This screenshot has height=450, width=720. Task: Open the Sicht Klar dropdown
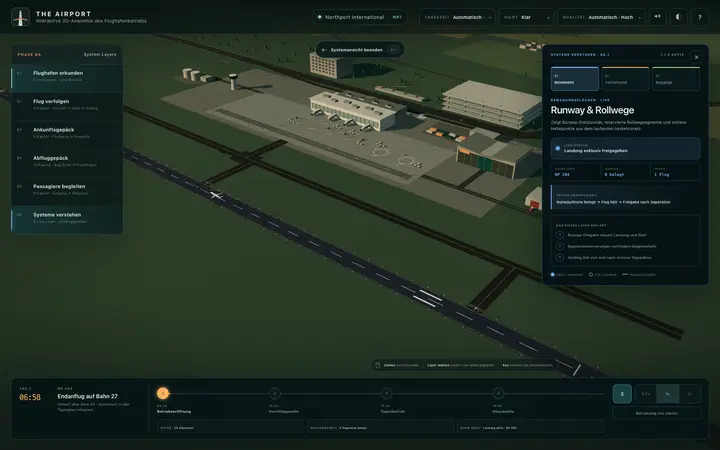tap(526, 17)
